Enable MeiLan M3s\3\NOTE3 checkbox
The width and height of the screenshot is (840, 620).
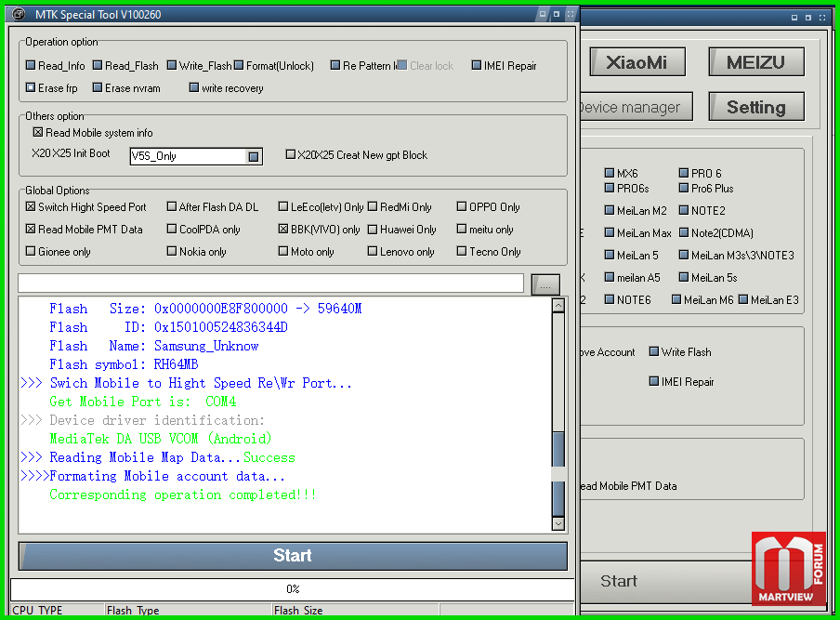click(684, 255)
